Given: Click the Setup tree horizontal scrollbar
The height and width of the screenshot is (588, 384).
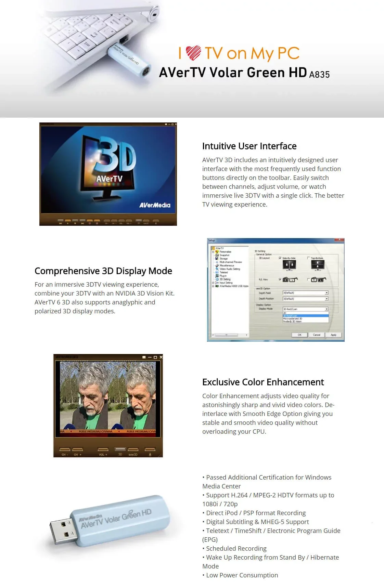Looking at the screenshot, I should (x=230, y=335).
